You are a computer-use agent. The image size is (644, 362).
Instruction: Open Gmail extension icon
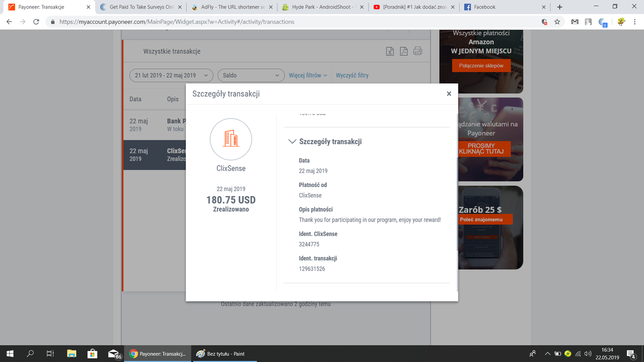pos(575,22)
